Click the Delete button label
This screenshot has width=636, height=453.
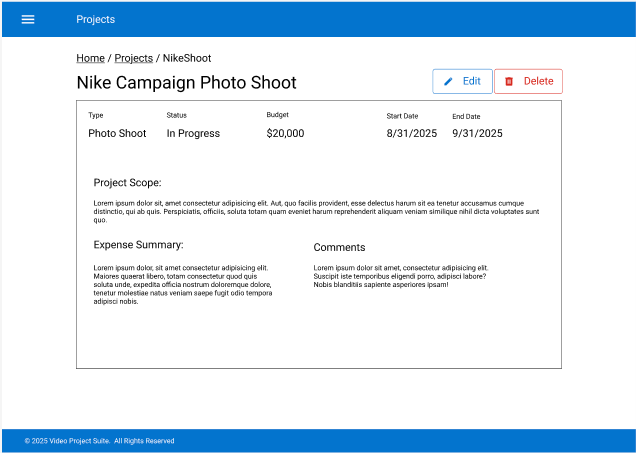(539, 81)
